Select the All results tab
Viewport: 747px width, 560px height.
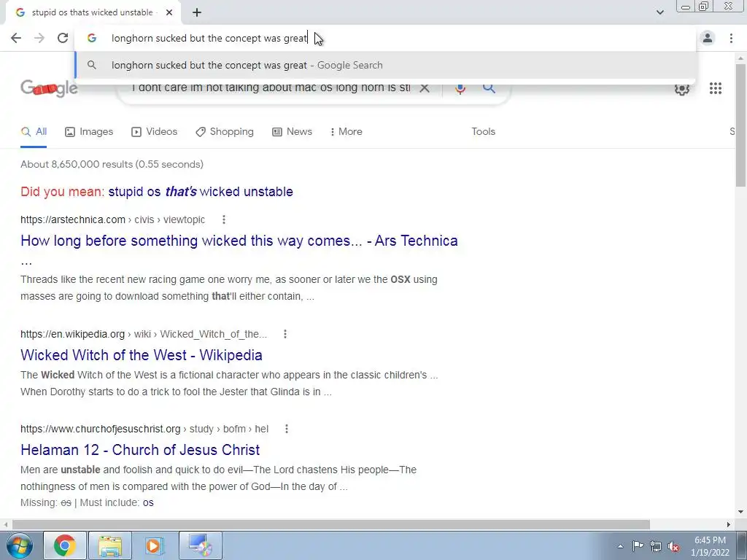[x=34, y=132]
